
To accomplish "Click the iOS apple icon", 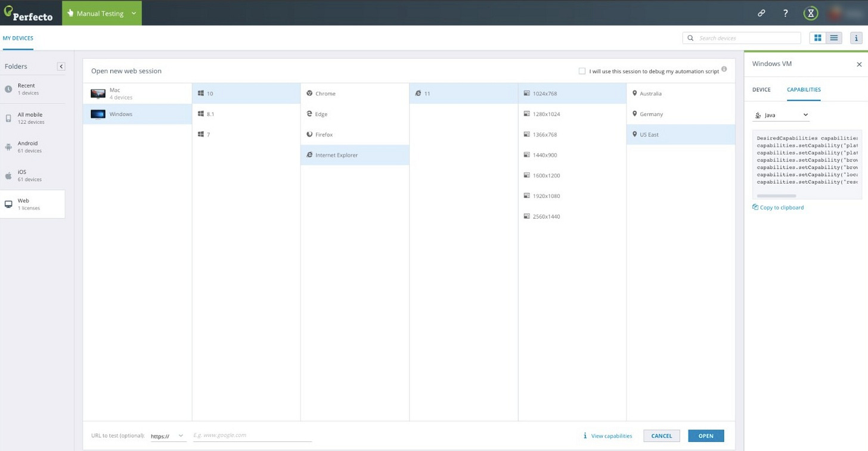I will (x=8, y=175).
